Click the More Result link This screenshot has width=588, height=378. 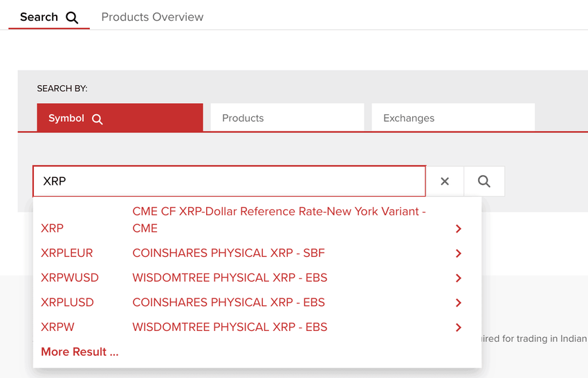click(80, 352)
